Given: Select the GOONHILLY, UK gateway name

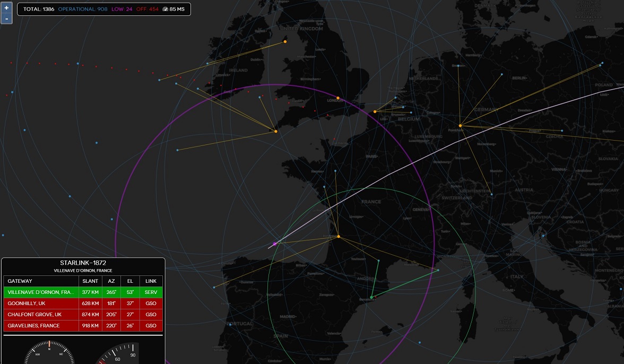Looking at the screenshot, I should pos(27,303).
